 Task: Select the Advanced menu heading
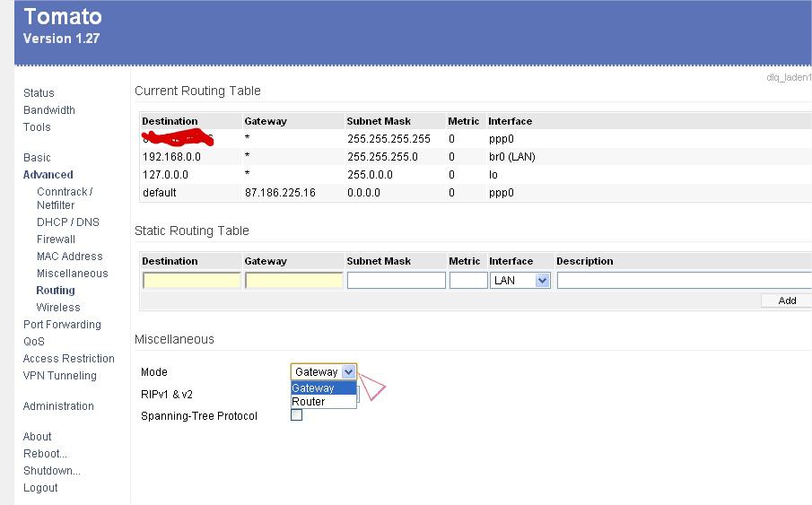click(48, 175)
